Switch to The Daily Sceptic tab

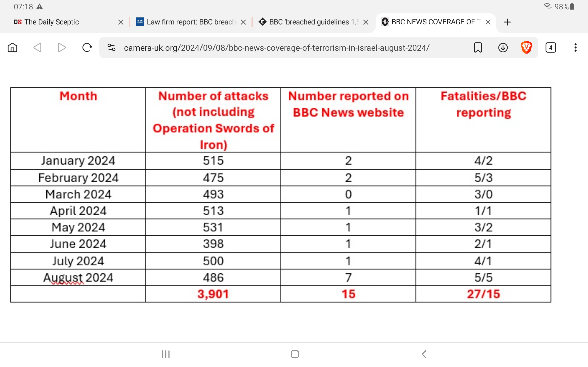coord(51,22)
